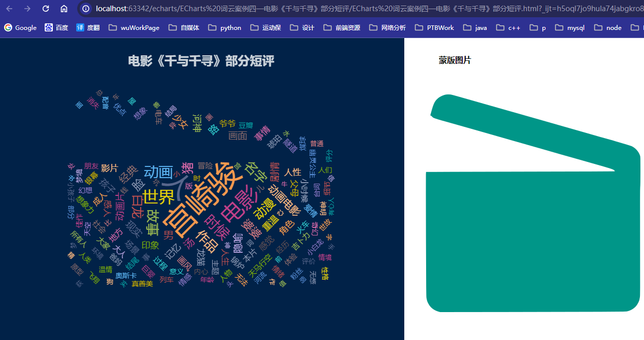
Task: Click the word 影片 in the word cloud
Action: click(109, 168)
